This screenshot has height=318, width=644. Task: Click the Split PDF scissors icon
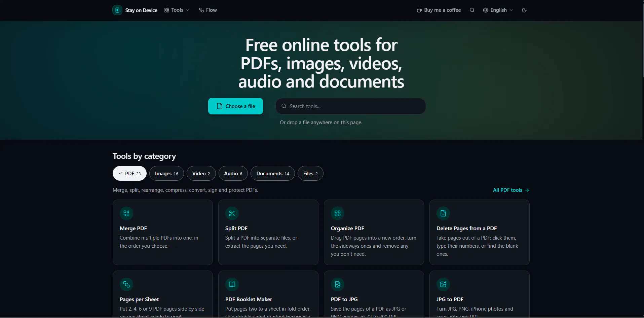coord(232,213)
